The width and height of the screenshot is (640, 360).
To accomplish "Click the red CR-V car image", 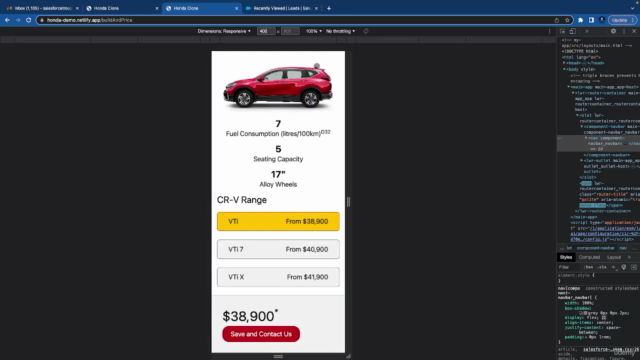I will click(278, 86).
